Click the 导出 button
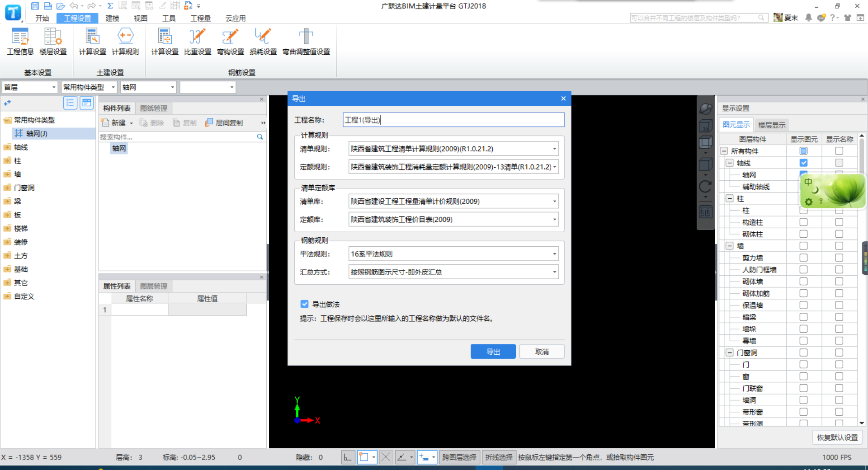This screenshot has width=868, height=470. click(x=493, y=351)
